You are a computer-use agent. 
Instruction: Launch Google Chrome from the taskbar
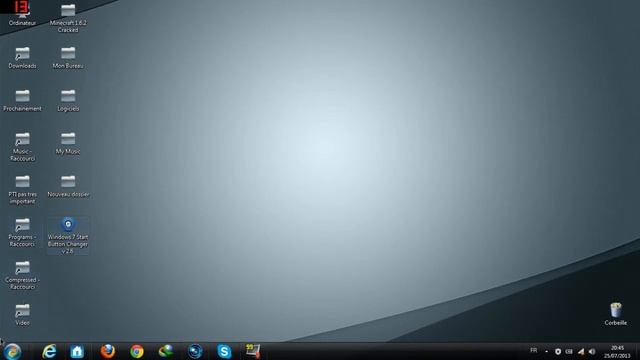137,351
